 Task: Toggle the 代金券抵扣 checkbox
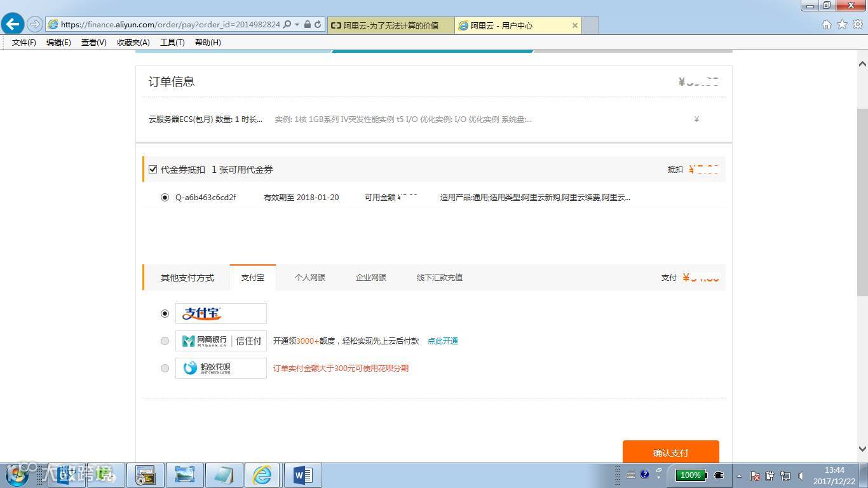pyautogui.click(x=153, y=170)
